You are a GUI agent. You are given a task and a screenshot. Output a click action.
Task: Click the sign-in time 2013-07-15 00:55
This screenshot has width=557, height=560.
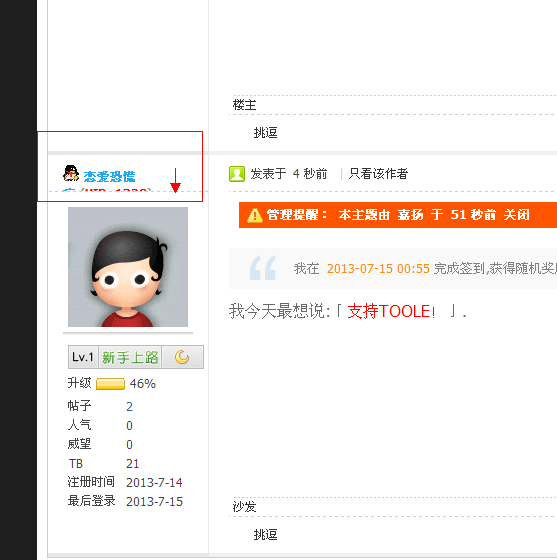tap(378, 269)
